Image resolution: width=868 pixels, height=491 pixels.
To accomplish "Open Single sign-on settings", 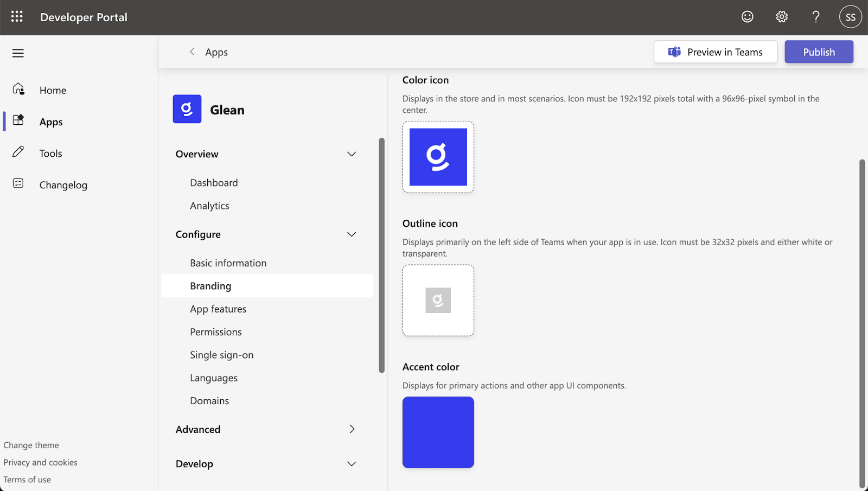I will coord(222,355).
